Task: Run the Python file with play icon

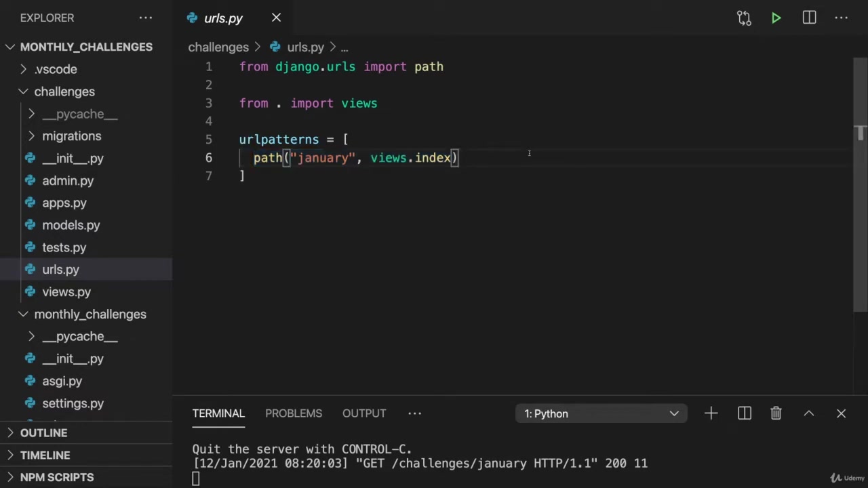Action: click(776, 18)
